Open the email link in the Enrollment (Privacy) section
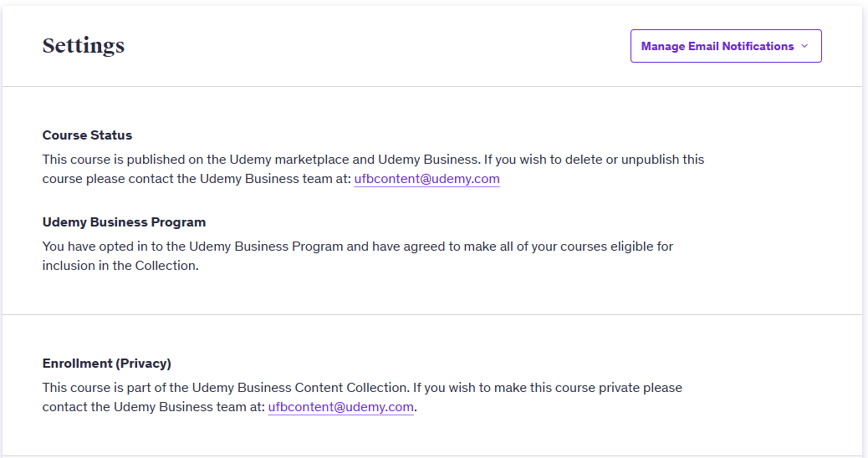This screenshot has height=458, width=868. click(340, 407)
